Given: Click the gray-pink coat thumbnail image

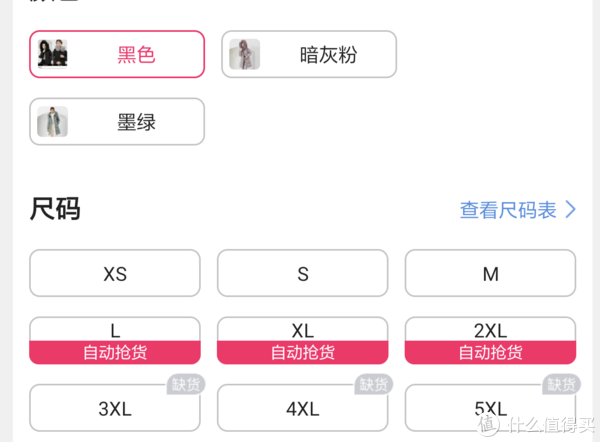Looking at the screenshot, I should pyautogui.click(x=245, y=54).
